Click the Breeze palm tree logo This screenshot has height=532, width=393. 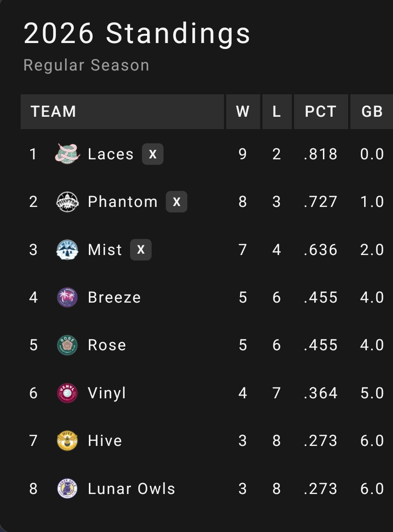tap(67, 298)
